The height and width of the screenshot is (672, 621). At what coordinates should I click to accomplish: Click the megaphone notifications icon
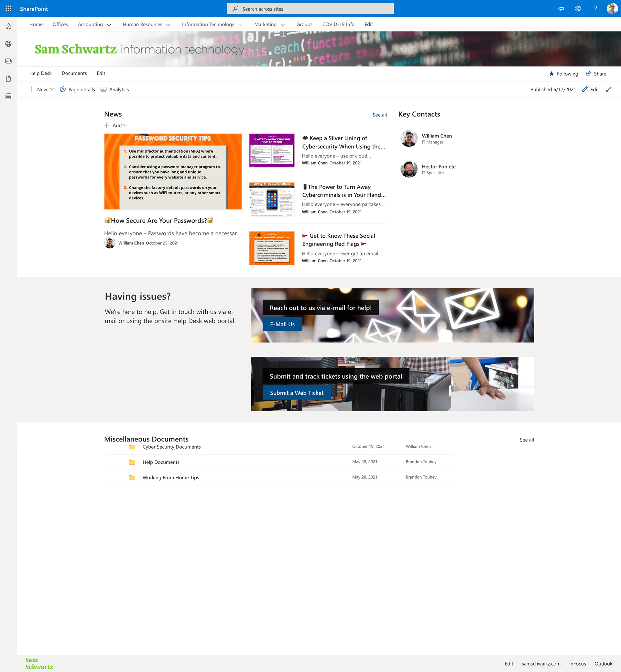point(561,9)
